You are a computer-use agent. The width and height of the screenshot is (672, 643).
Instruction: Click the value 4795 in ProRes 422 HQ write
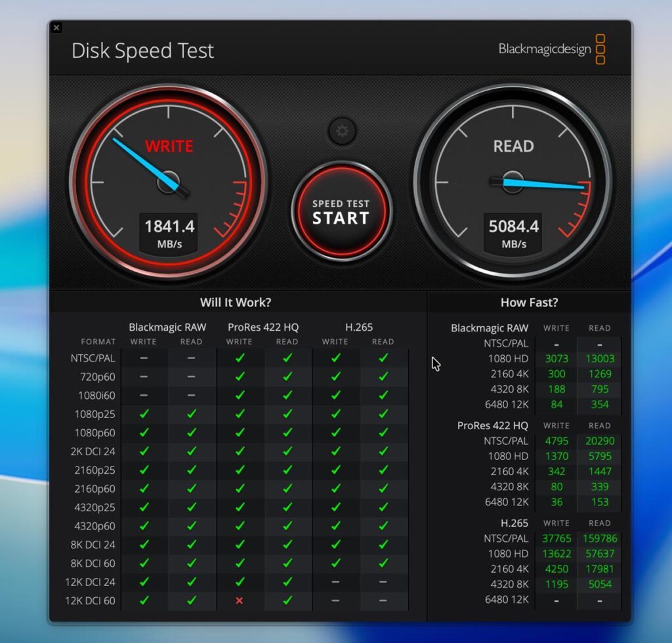coord(556,441)
